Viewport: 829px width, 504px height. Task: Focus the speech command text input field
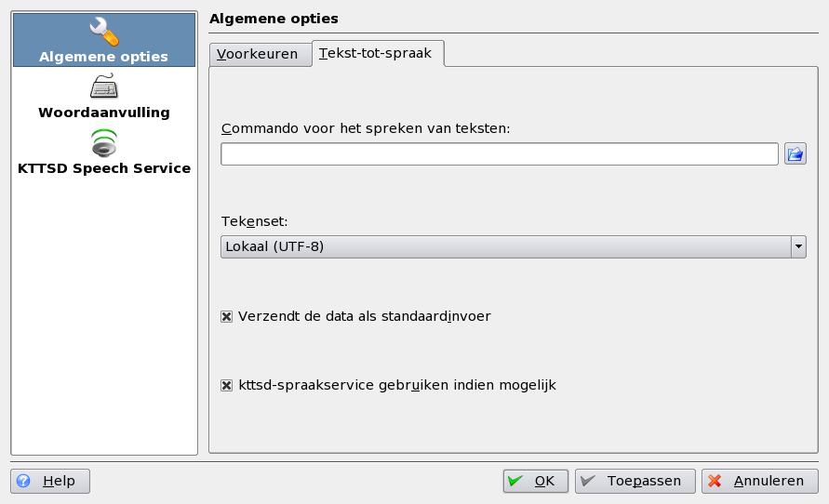tap(499, 154)
